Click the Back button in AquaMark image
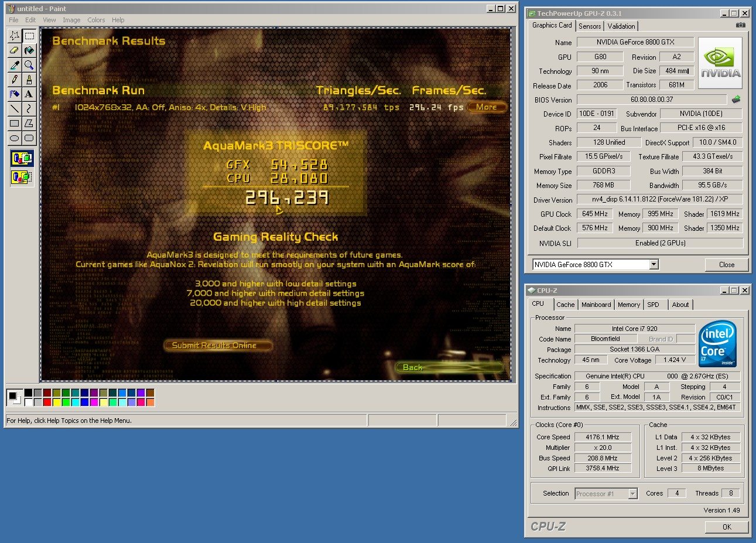This screenshot has width=756, height=543. click(x=450, y=368)
